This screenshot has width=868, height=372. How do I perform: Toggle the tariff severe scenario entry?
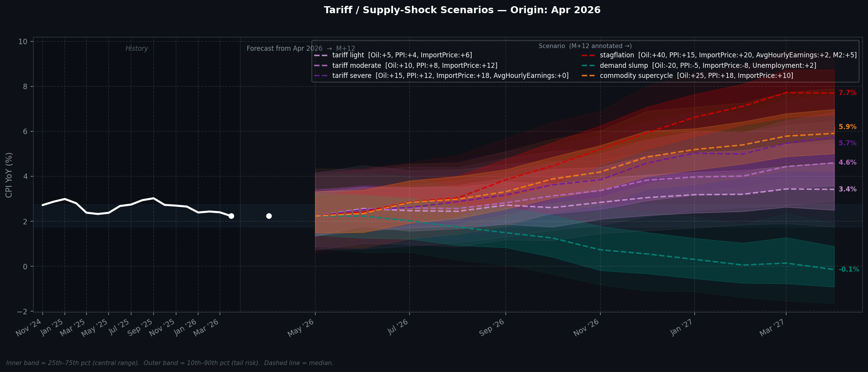pyautogui.click(x=351, y=76)
